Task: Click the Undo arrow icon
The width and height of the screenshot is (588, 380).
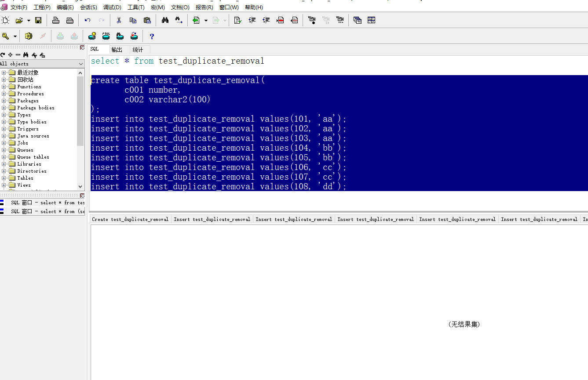Action: (88, 20)
